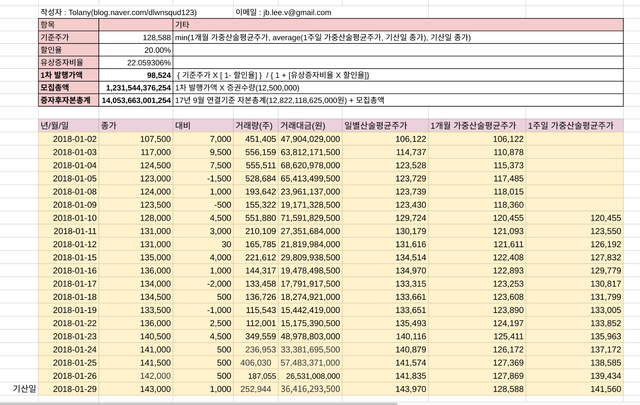Image resolution: width=640 pixels, height=405 pixels.
Task: Click the closing price 117,000
Action: point(136,152)
